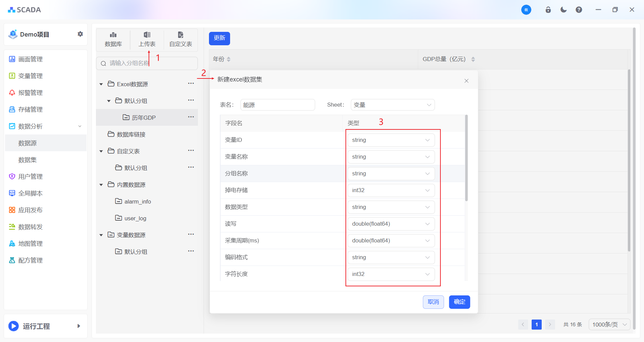Click the lock icon in title bar
The height and width of the screenshot is (342, 644).
548,10
